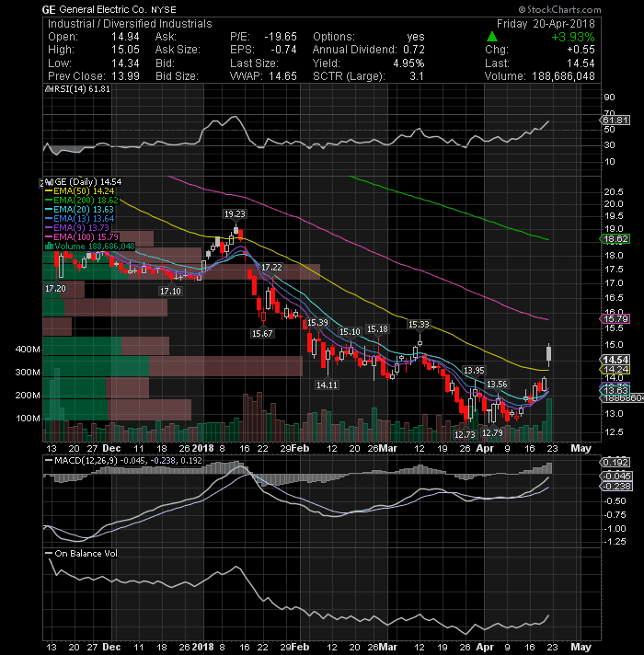Click the yellow 14.24 EMA tag on right axis
This screenshot has width=644, height=655.
point(615,370)
